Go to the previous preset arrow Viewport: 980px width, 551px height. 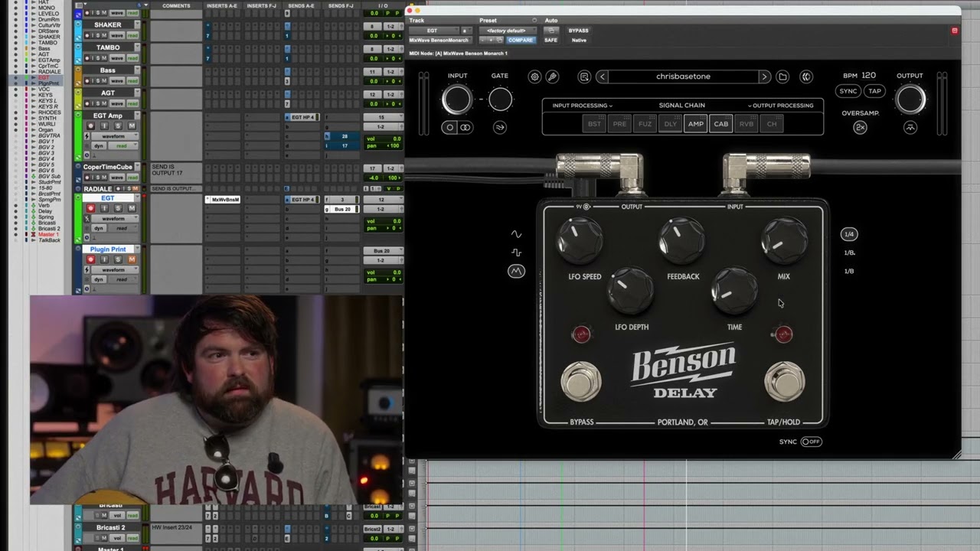(603, 77)
